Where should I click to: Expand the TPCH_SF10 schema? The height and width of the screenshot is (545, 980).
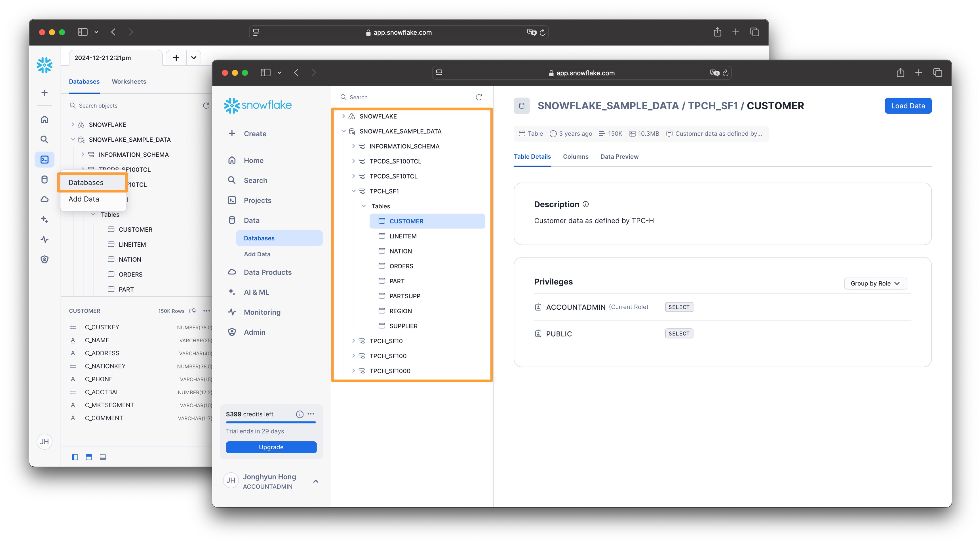tap(353, 341)
